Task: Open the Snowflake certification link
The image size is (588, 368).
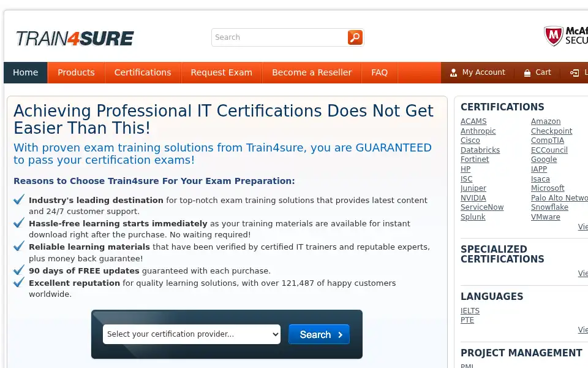Action: tap(549, 207)
